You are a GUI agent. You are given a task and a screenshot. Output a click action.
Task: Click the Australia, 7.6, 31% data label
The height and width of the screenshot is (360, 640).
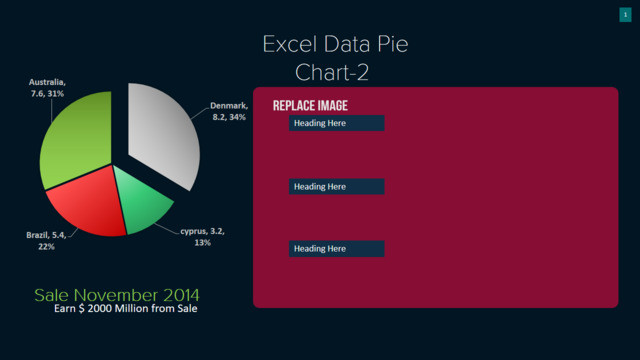[x=47, y=88]
